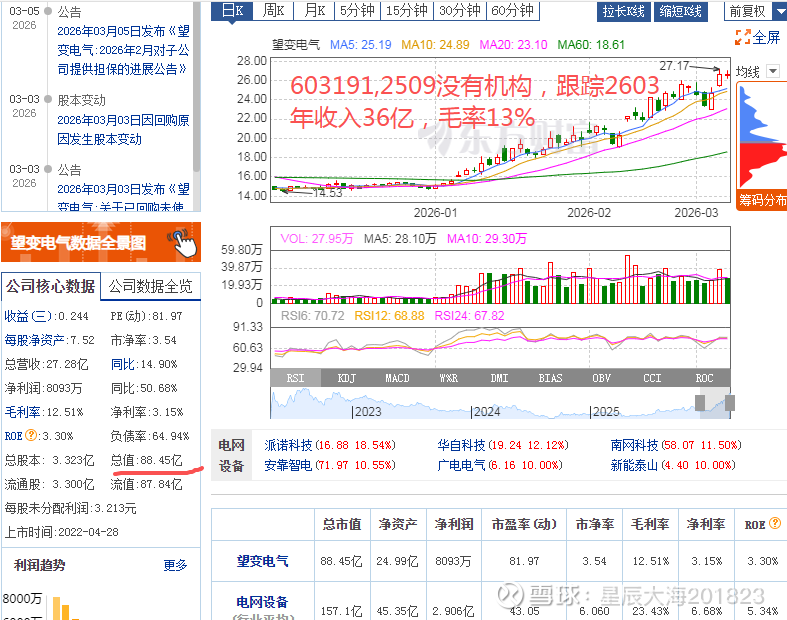Viewport: 787px width, 620px height.
Task: Open 03-05 announcement about 对子公司提供担保
Action: (x=123, y=50)
